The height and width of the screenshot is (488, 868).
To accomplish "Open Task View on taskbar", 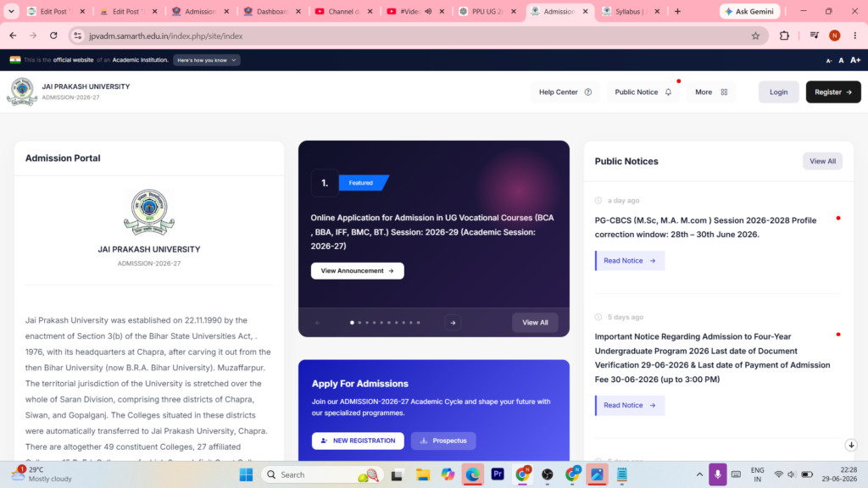I will tap(397, 474).
